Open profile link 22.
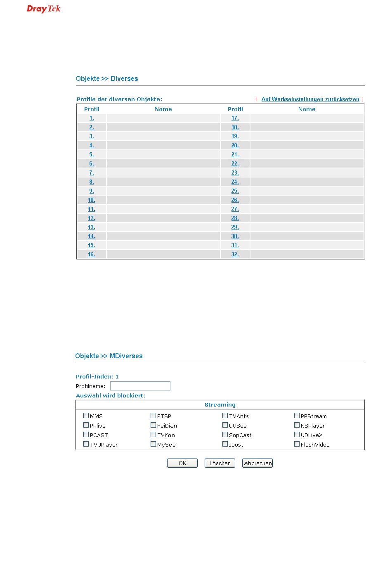 pos(235,164)
